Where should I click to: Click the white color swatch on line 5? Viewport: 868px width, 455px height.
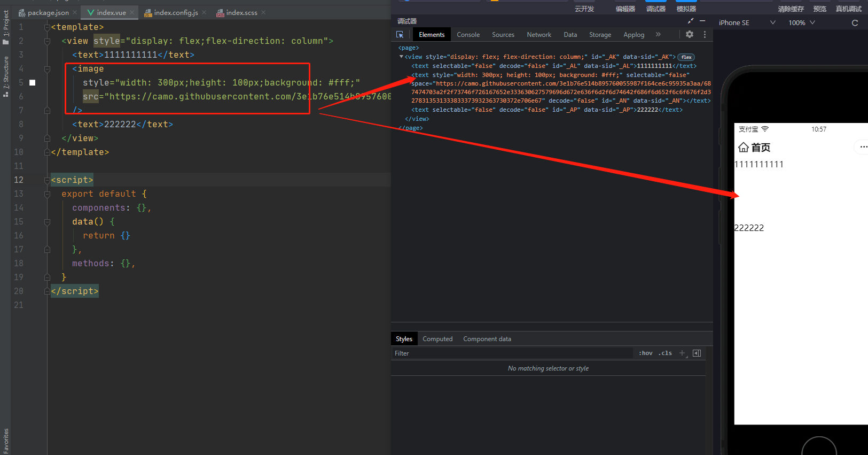[x=33, y=82]
